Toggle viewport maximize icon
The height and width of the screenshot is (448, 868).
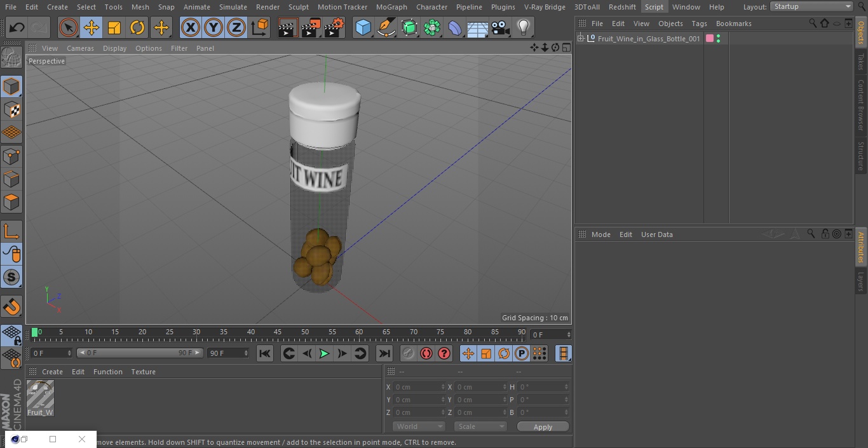(x=566, y=48)
